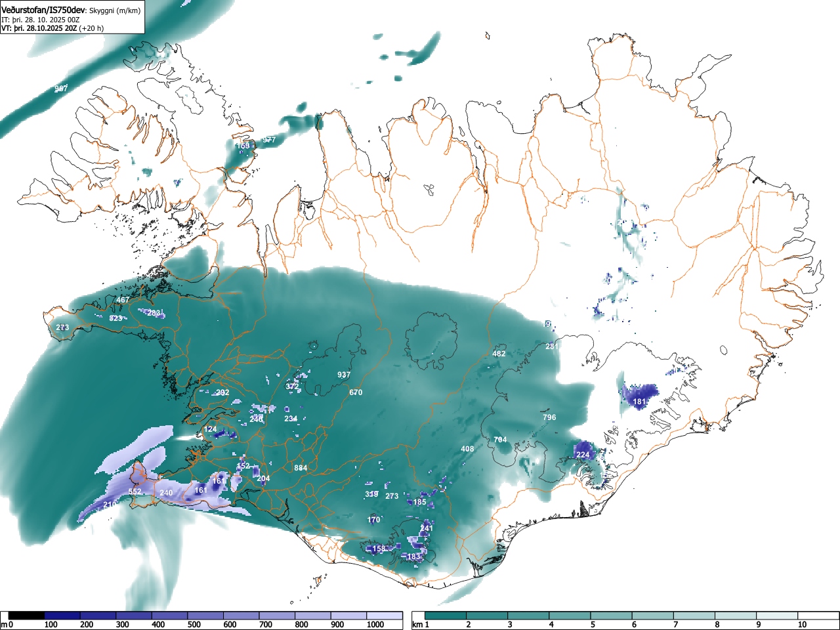Click visibility value 240 on the map
The image size is (840, 630).
(166, 493)
